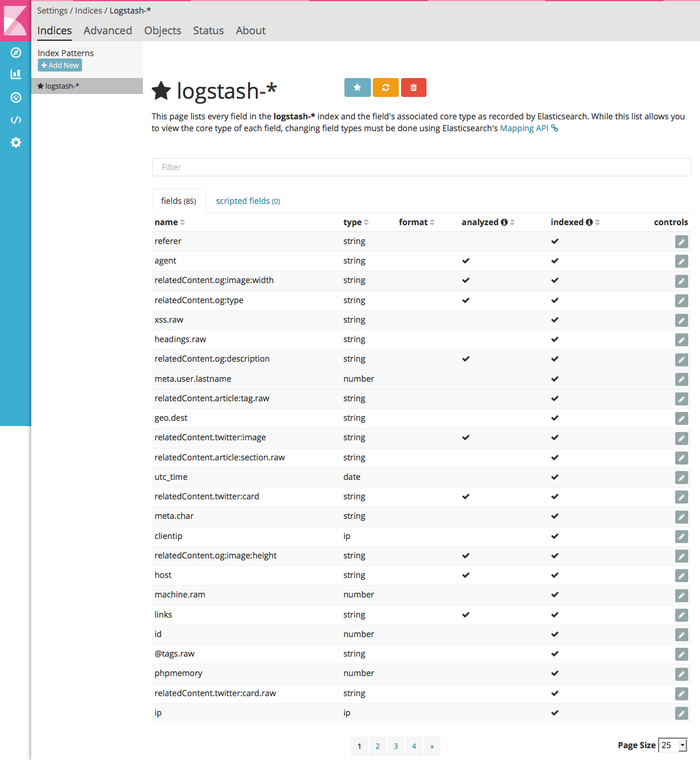Sort the table by analyzed column arrows
This screenshot has width=700, height=760.
[x=512, y=222]
